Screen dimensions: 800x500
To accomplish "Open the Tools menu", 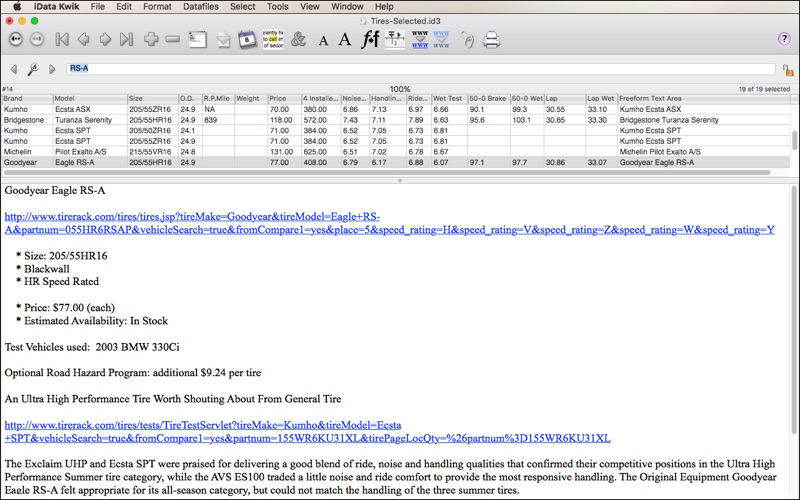I will (x=277, y=7).
